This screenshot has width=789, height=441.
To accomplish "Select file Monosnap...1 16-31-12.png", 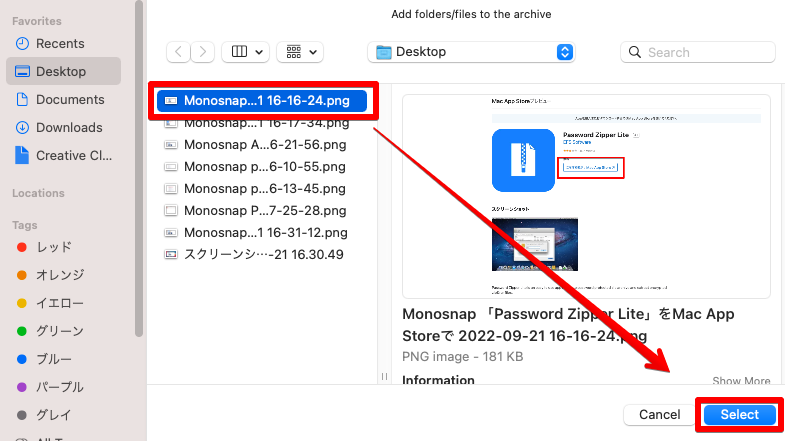I will [x=262, y=233].
